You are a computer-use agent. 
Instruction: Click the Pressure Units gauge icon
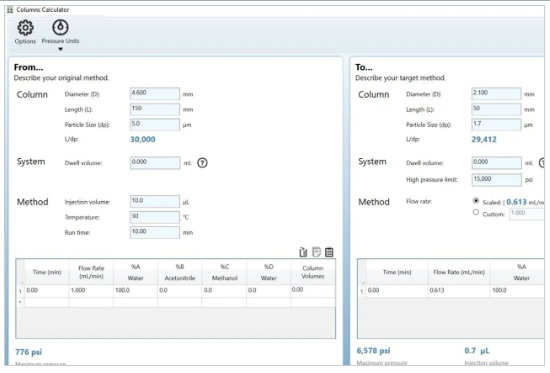point(60,27)
